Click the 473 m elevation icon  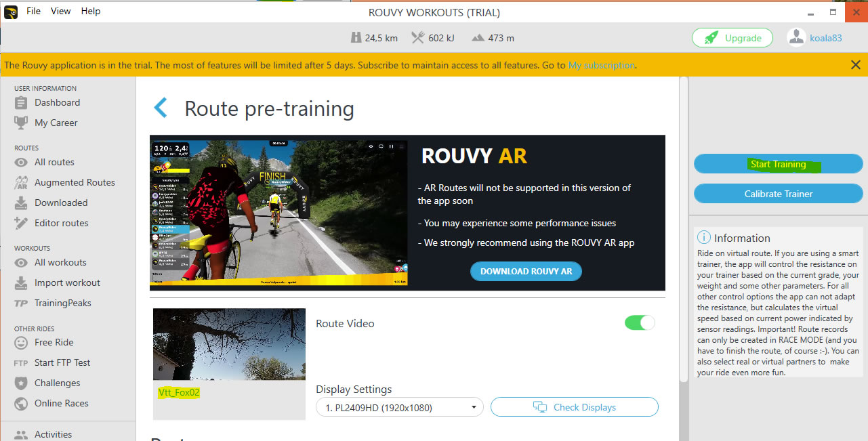pos(478,38)
